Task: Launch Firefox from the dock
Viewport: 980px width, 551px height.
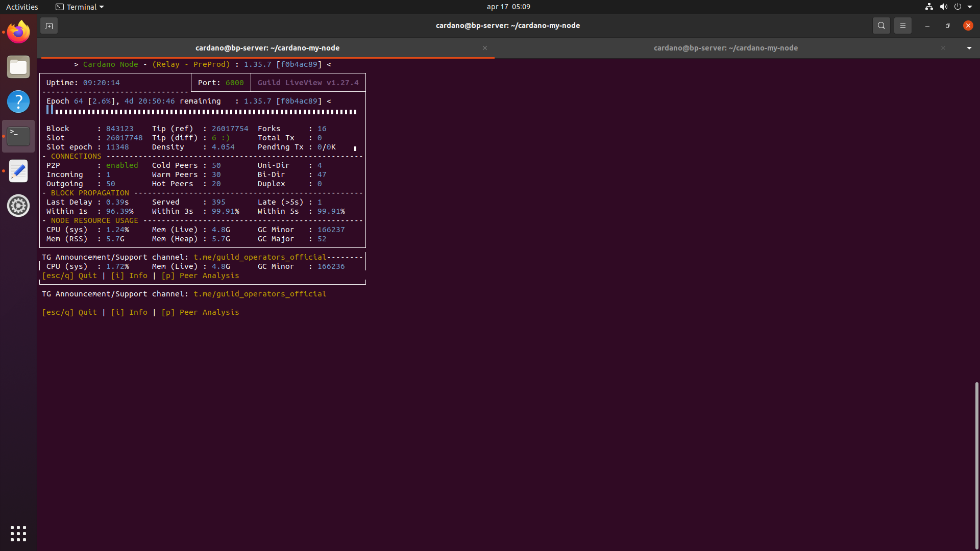Action: tap(18, 32)
